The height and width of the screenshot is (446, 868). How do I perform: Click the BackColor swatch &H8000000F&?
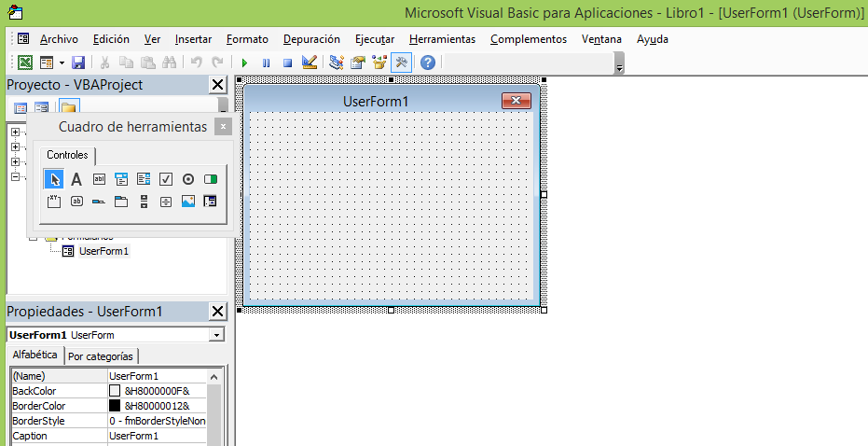tap(115, 391)
